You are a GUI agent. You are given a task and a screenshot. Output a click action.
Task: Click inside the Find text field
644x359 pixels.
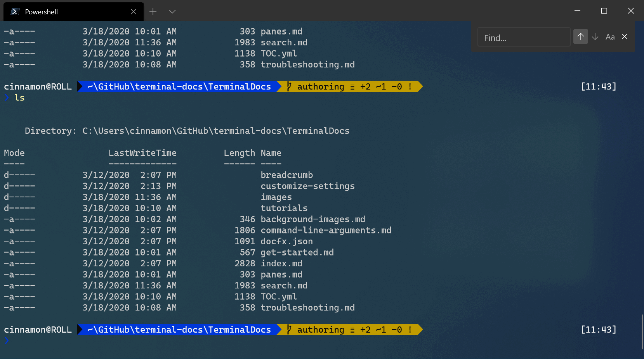pyautogui.click(x=524, y=37)
